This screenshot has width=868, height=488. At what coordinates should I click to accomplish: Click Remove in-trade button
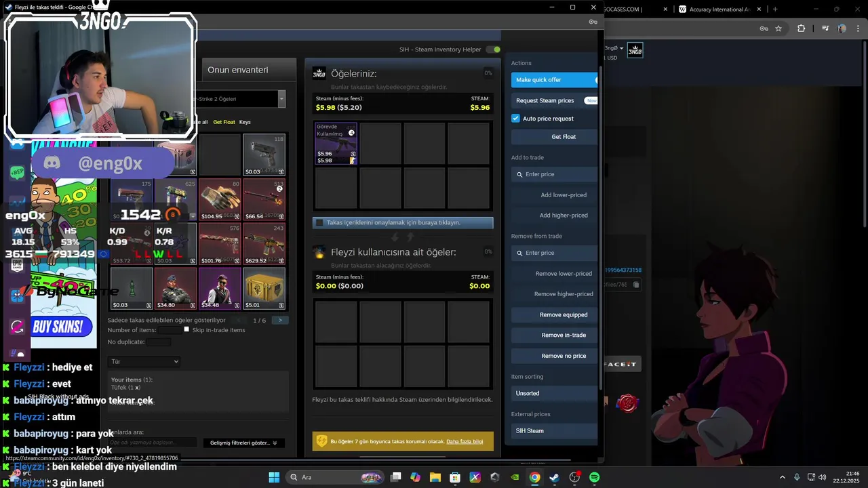[554, 335]
